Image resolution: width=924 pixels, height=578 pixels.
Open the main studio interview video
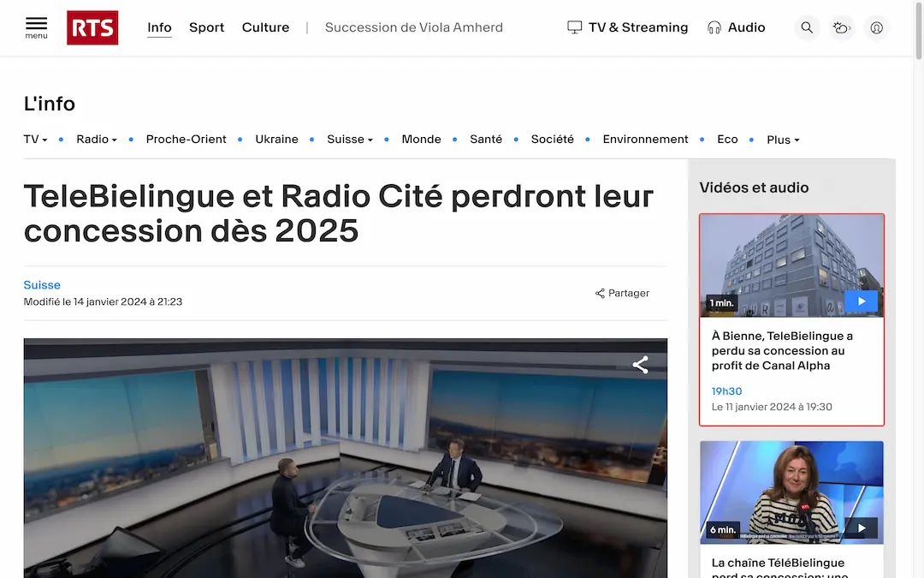346,458
